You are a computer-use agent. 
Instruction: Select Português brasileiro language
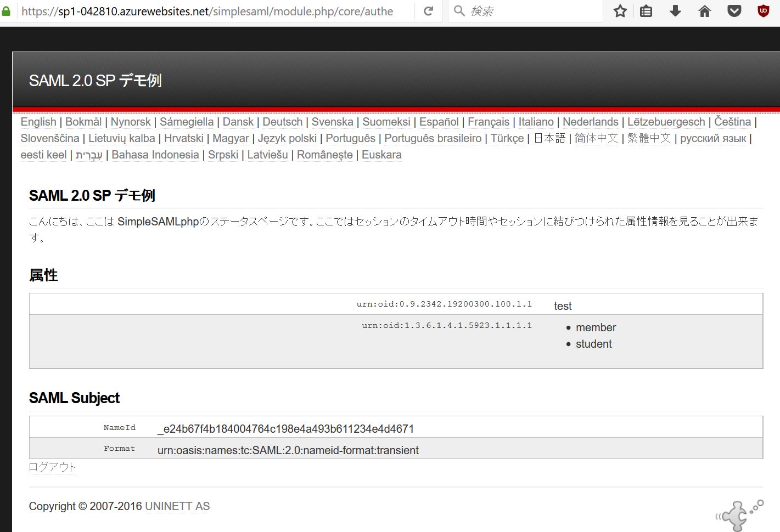pyautogui.click(x=433, y=138)
